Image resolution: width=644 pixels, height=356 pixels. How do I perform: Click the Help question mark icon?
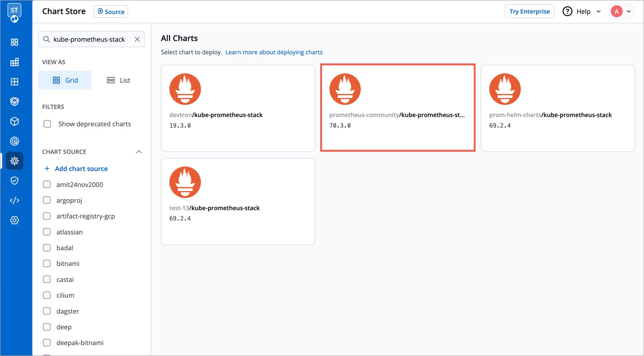tap(567, 12)
